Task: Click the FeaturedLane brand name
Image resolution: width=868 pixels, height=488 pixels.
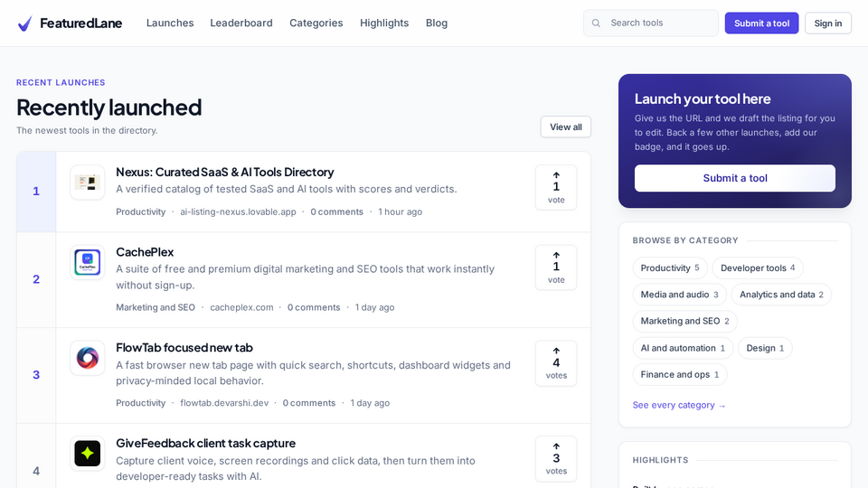Action: [80, 23]
